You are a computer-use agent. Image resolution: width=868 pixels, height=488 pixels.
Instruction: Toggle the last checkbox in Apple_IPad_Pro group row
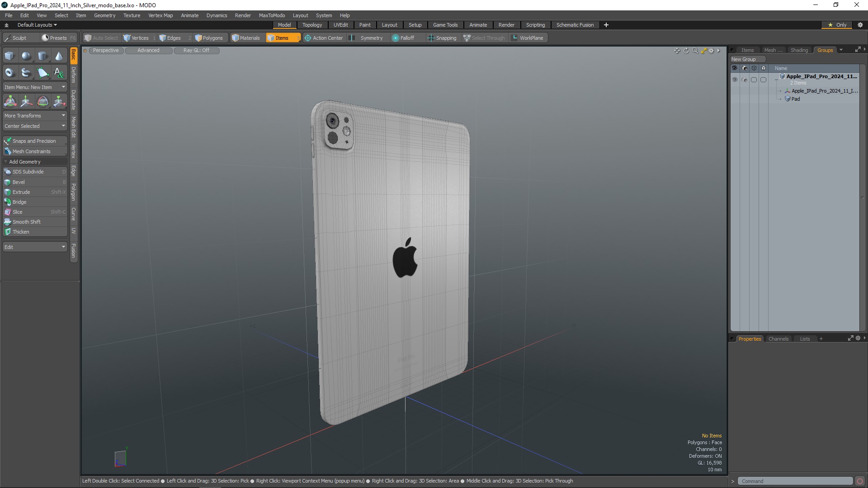(764, 80)
